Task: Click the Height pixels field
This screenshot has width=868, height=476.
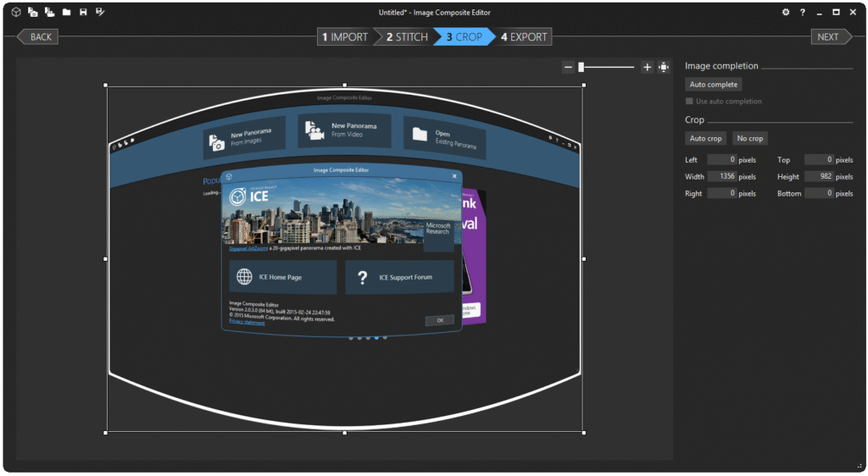Action: pos(818,176)
